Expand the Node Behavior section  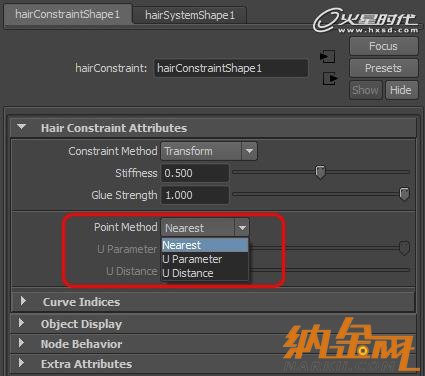point(21,343)
